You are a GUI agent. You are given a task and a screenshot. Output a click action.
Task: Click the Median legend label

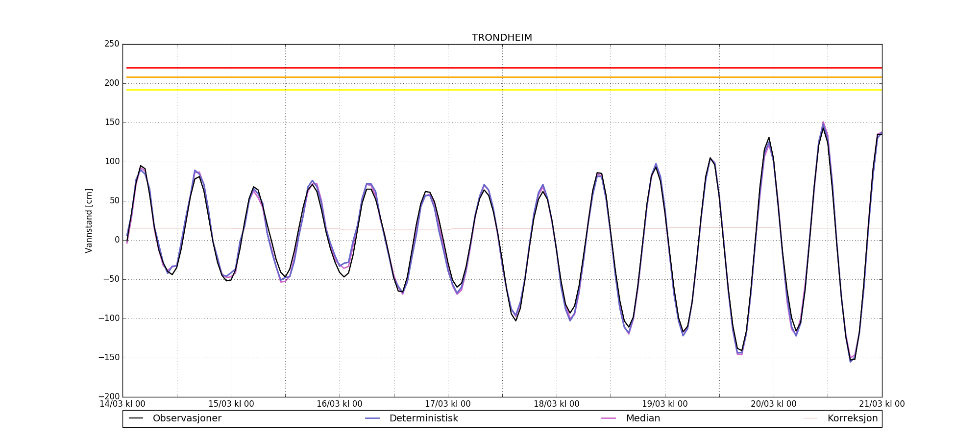[x=643, y=418]
